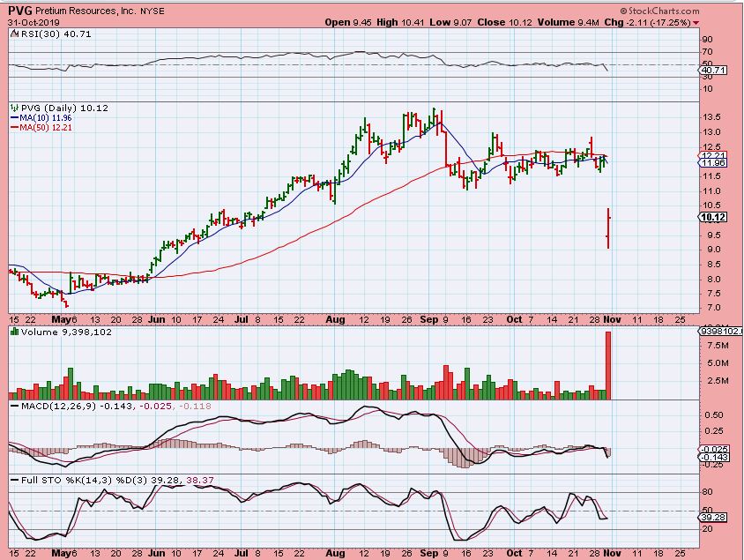Click the StockCharts.com watermark label
The image size is (744, 560).
tap(659, 11)
